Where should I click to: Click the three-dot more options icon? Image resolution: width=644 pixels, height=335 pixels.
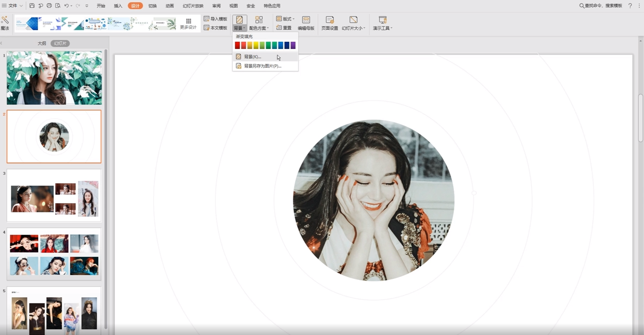(639, 6)
